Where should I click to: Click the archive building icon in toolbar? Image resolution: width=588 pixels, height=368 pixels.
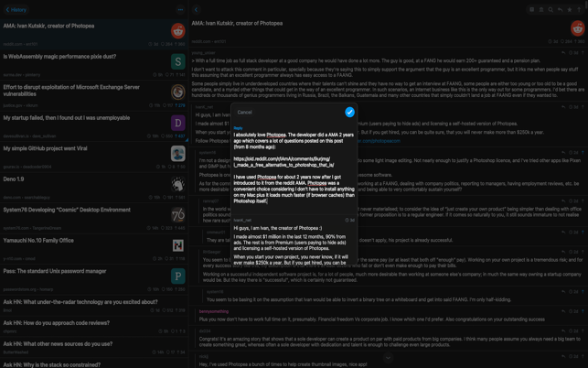[x=541, y=10]
